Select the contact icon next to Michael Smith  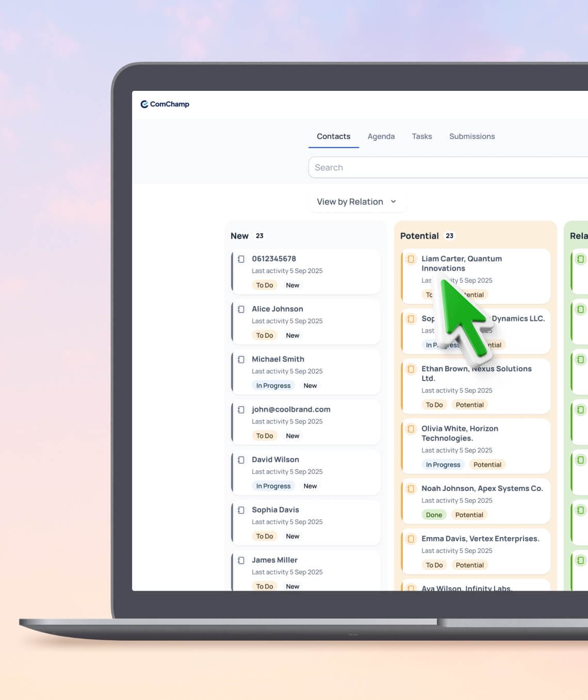click(x=241, y=359)
